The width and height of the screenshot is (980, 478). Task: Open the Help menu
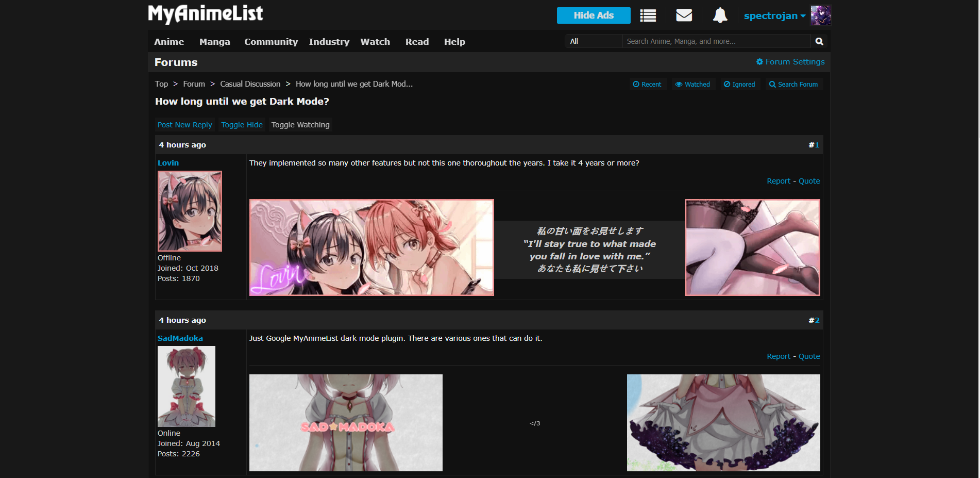click(454, 42)
